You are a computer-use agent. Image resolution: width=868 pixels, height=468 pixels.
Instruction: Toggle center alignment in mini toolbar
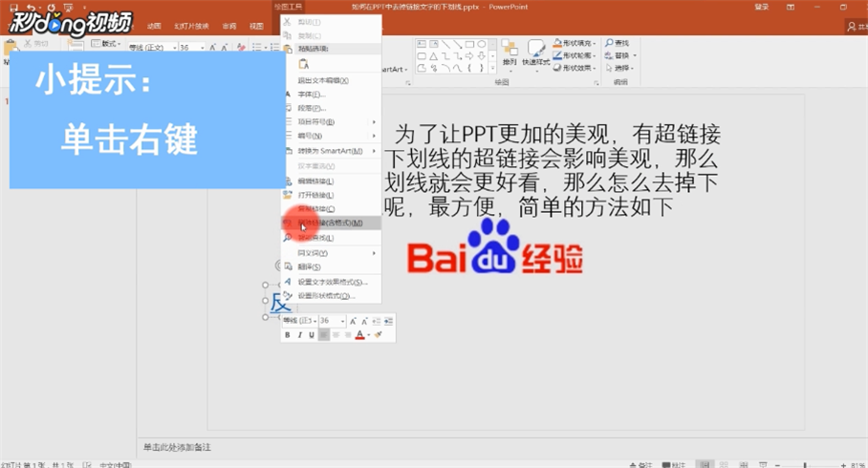click(x=336, y=334)
